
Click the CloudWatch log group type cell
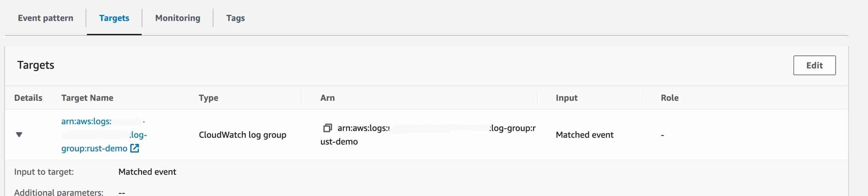[242, 135]
